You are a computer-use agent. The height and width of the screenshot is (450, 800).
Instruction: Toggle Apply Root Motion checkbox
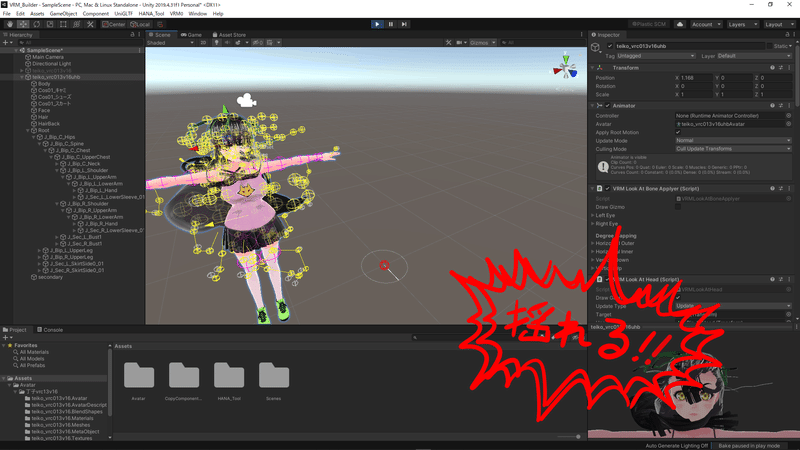click(678, 132)
